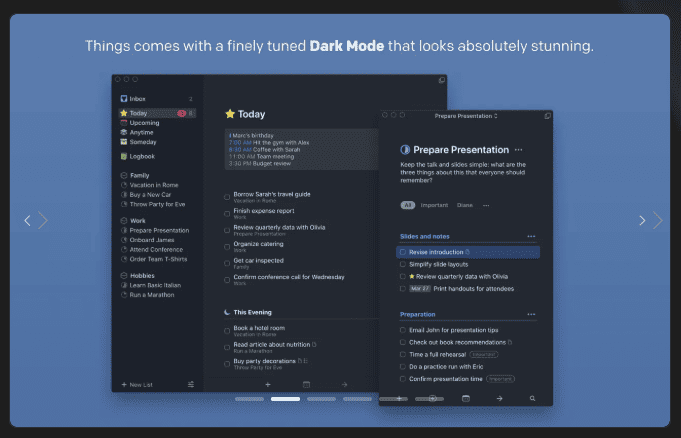Viewport: 681px width, 438px height.
Task: Check off Finish expense report
Action: (227, 213)
